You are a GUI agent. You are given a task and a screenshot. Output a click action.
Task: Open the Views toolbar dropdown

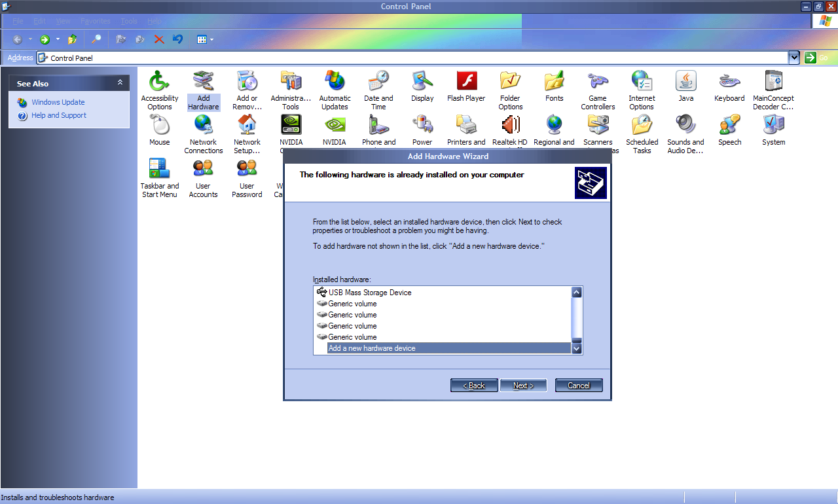click(x=212, y=39)
